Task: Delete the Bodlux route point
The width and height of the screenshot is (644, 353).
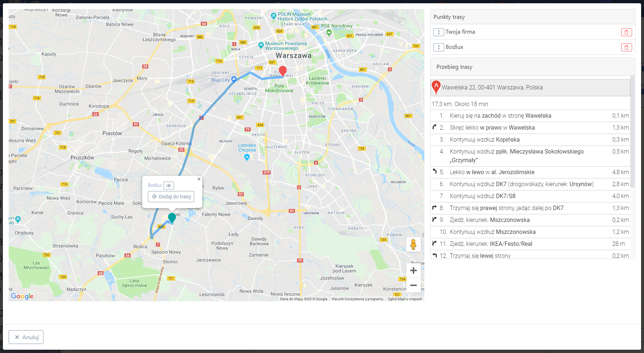Action: point(626,47)
